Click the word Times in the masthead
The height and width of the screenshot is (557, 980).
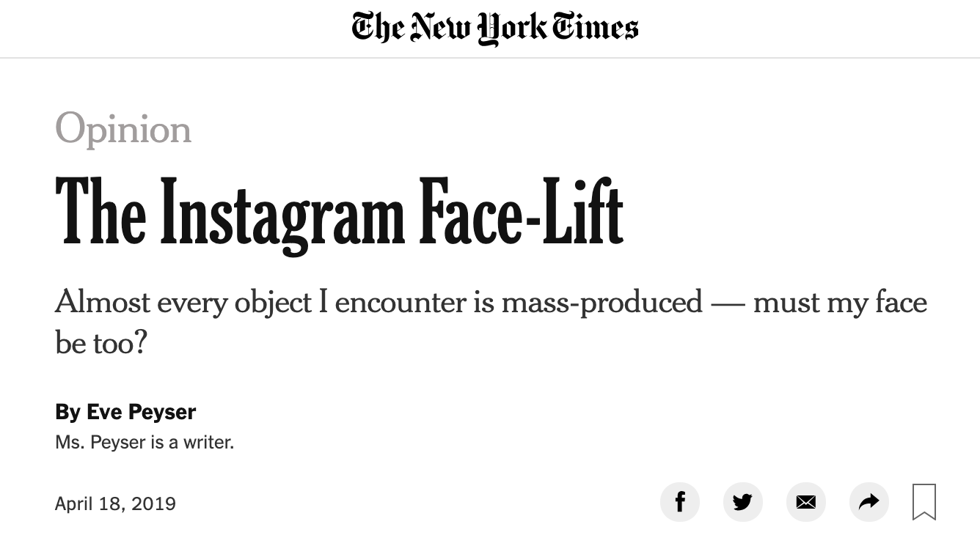(x=595, y=28)
